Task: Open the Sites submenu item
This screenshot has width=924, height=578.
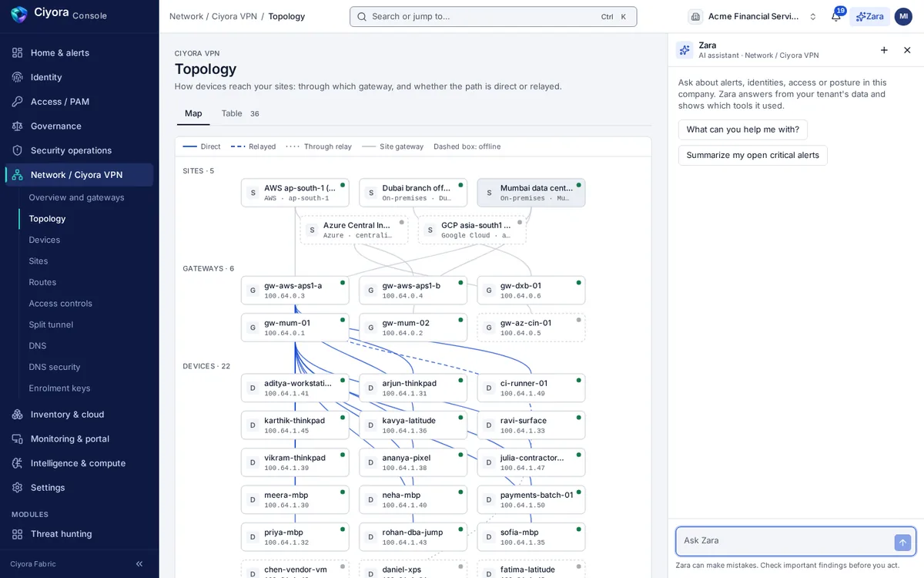Action: (85, 261)
